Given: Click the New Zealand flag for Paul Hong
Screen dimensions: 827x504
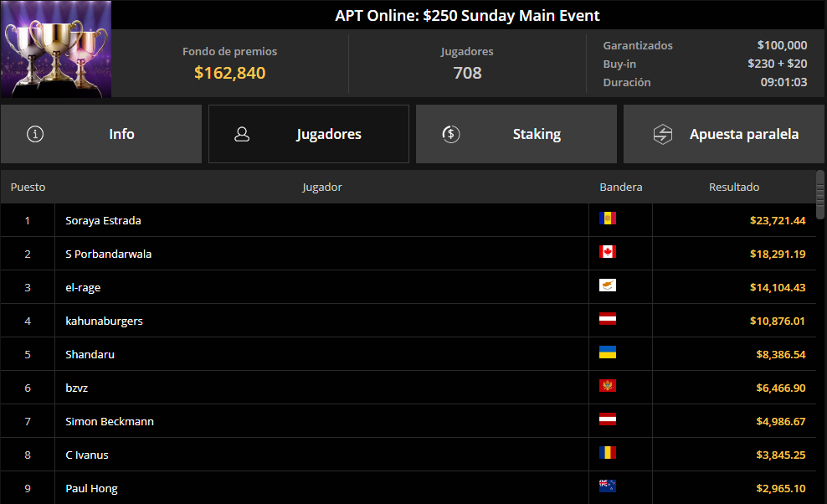Looking at the screenshot, I should (608, 486).
